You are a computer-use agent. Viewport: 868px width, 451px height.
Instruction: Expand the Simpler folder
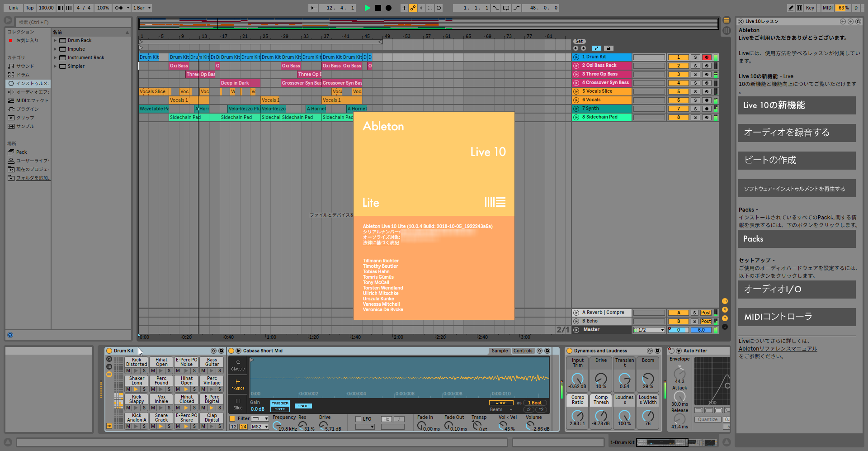click(x=55, y=66)
